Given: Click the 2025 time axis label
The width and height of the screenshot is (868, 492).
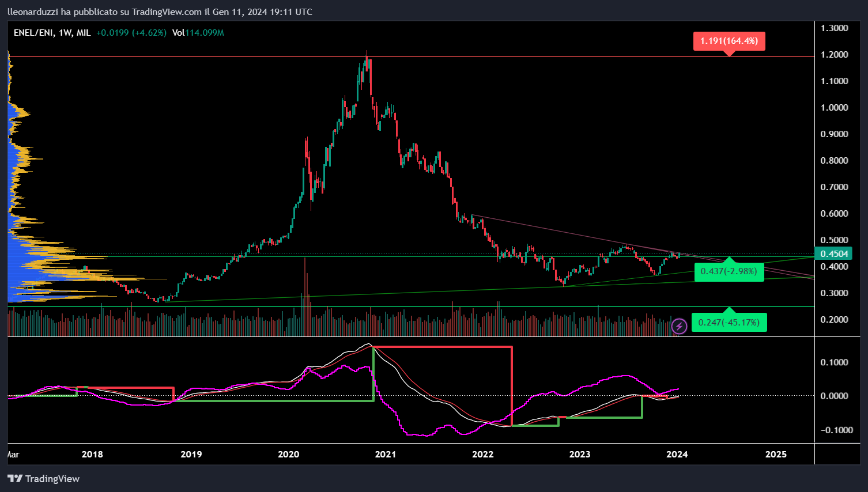Looking at the screenshot, I should [x=776, y=455].
